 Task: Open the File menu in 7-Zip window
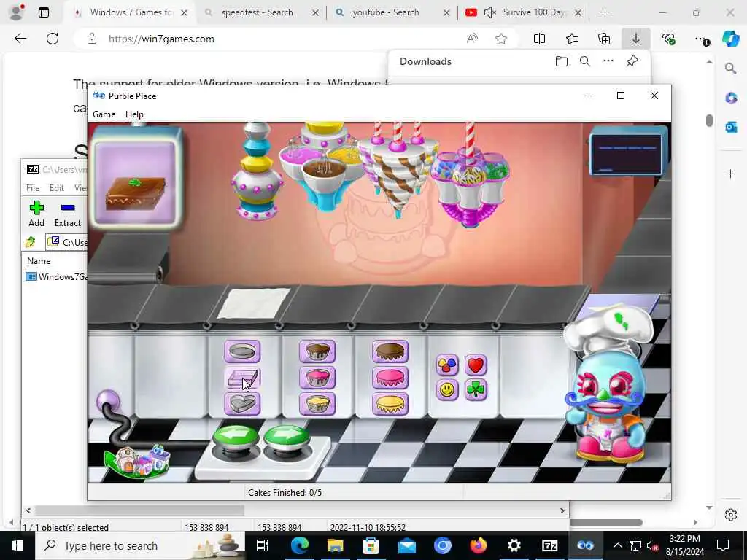(33, 187)
